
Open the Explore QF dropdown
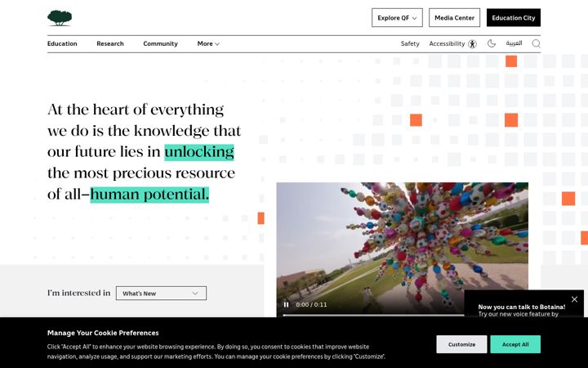[397, 18]
